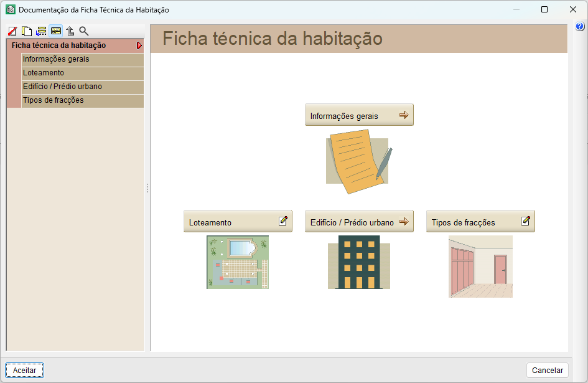Click the dark building illustration
Viewport: 588px width, 383px height.
tap(359, 262)
